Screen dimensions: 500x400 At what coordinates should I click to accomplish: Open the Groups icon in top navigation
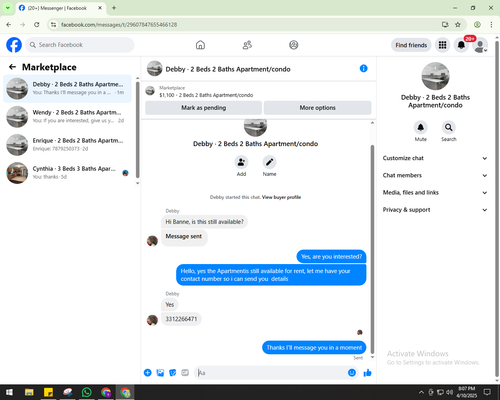pyautogui.click(x=294, y=45)
